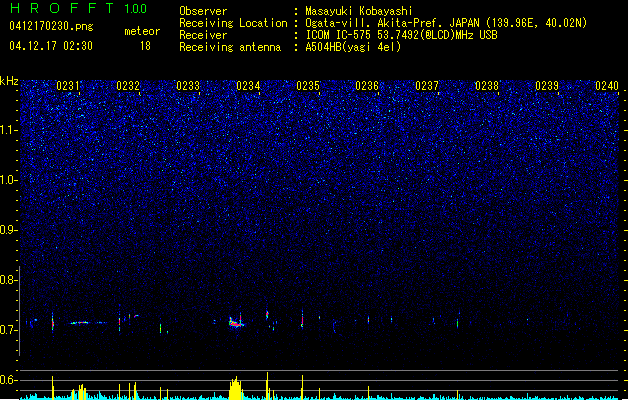Viewport: 629px width, 400px height.
Task: Click the time marker 0232
Action: (x=128, y=86)
